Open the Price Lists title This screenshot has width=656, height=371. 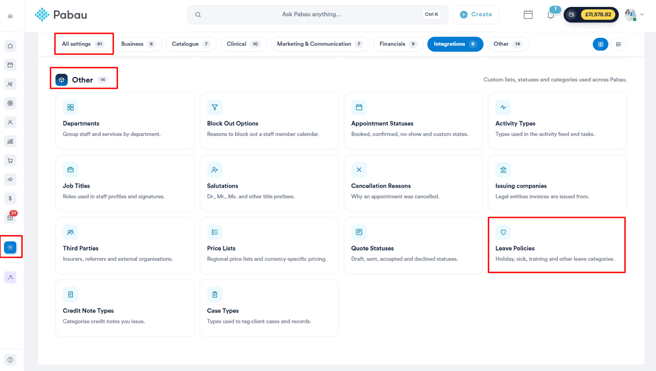[221, 248]
